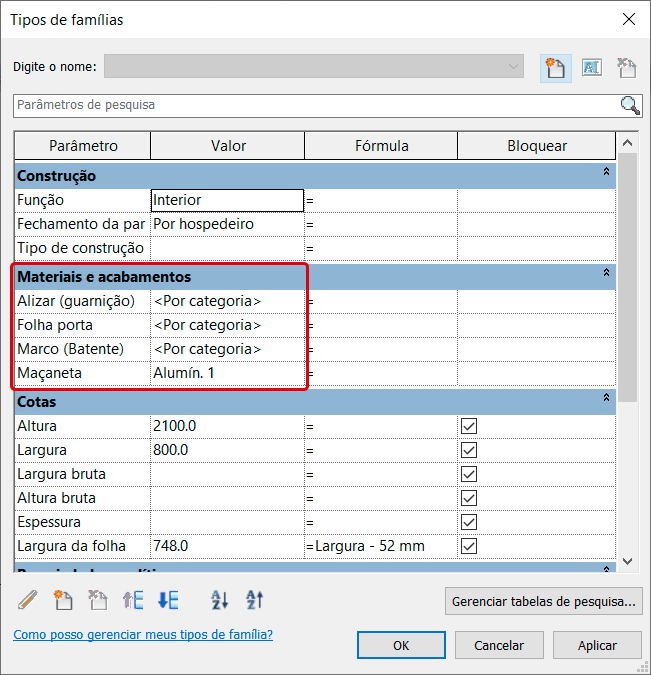This screenshot has height=675, width=651.
Task: Sort parameters in descending order
Action: pos(255,600)
